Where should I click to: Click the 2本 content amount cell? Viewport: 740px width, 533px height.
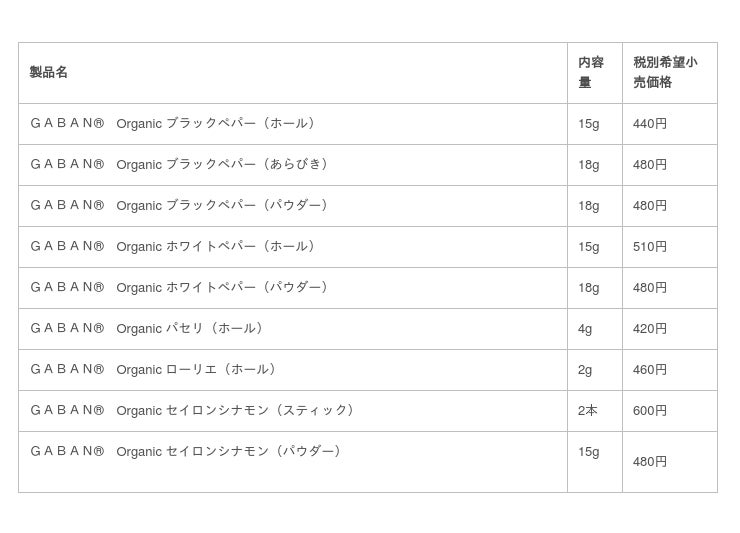click(x=587, y=411)
